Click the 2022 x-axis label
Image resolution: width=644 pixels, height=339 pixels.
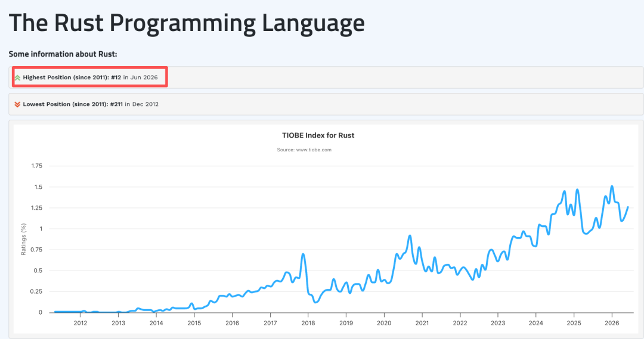[x=460, y=323]
